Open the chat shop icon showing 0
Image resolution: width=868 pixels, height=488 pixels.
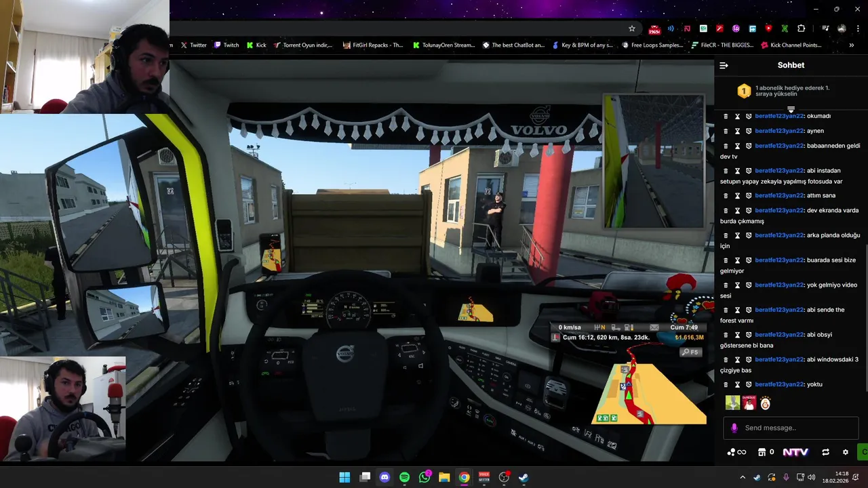pyautogui.click(x=766, y=452)
